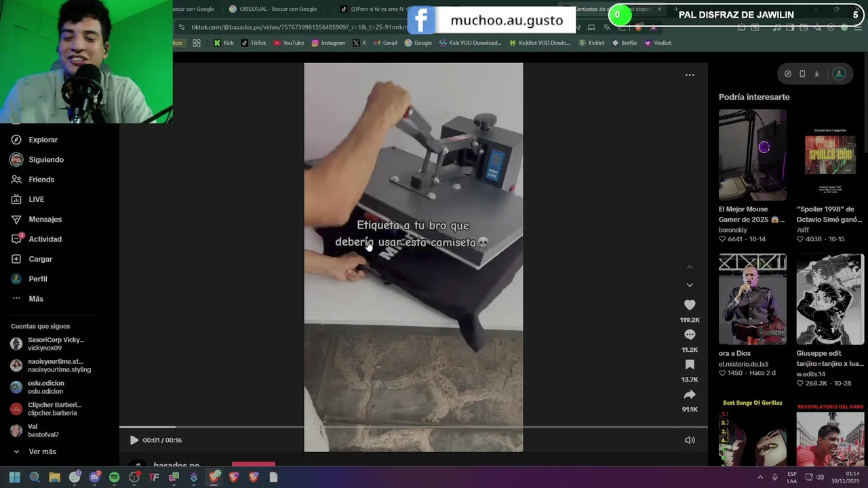Open Siguiendo in the sidebar
Screen dimensions: 868x488
pyautogui.click(x=37, y=159)
